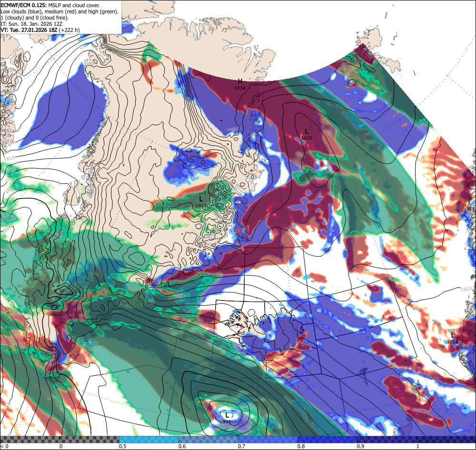Image resolution: width=476 pixels, height=450 pixels.
Task: Select the H 1034 high pressure marker
Action: [240, 84]
